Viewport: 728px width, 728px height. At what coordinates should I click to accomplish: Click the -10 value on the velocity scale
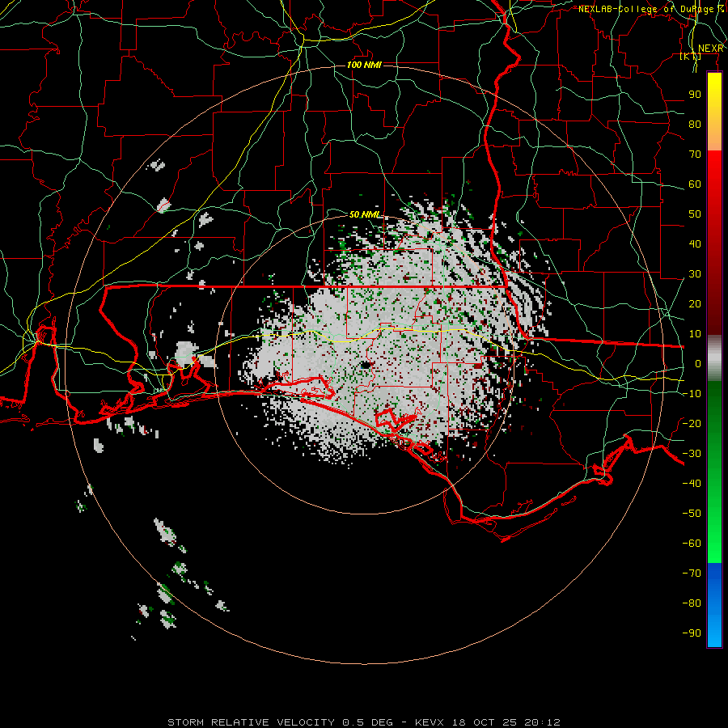692,394
